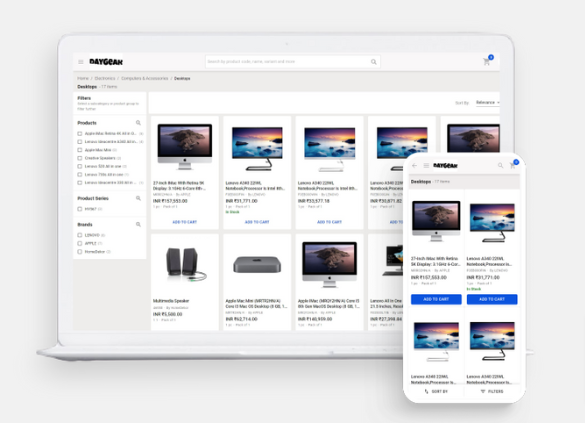Open the Multimedia Speaker product image

185,264
